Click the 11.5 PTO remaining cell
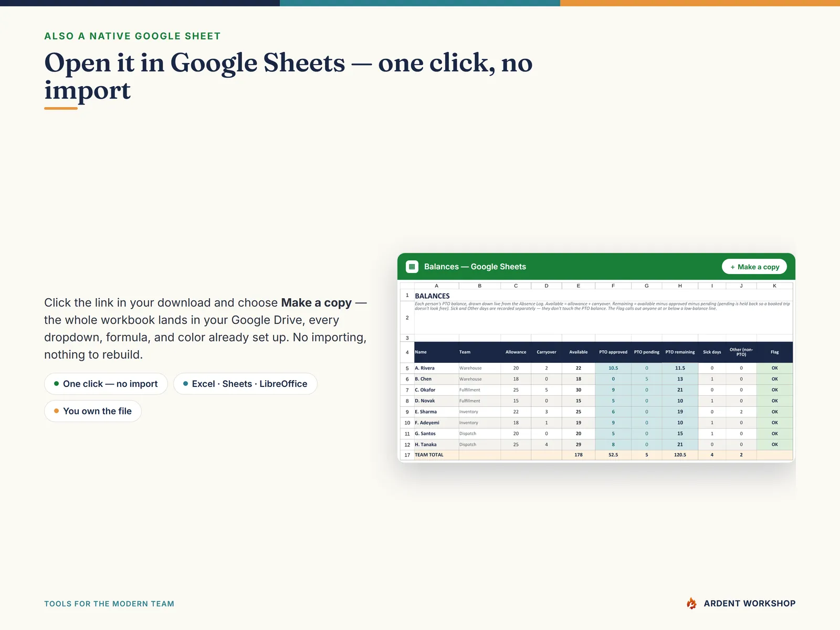The width and height of the screenshot is (840, 630). (680, 368)
